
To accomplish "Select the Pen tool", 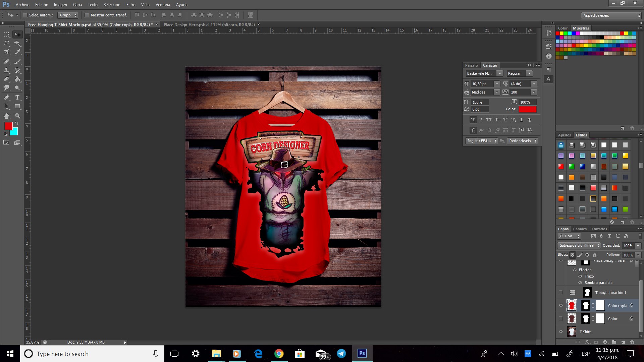I will point(6,98).
